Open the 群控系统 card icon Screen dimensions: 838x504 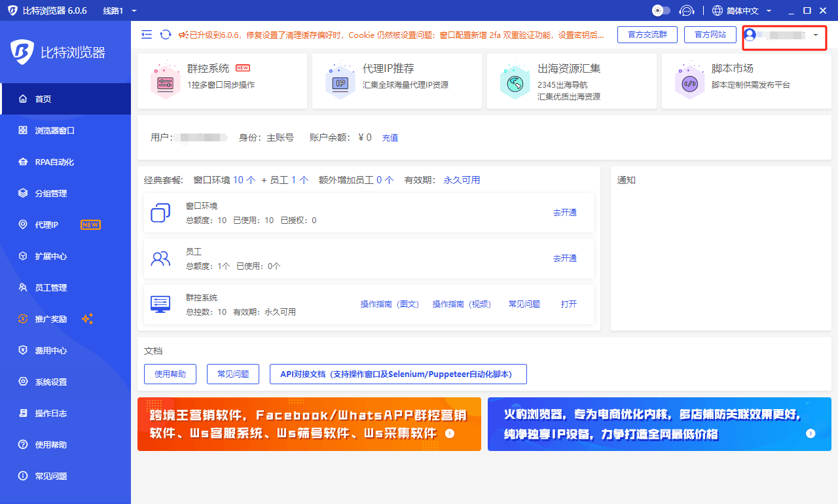pyautogui.click(x=164, y=81)
